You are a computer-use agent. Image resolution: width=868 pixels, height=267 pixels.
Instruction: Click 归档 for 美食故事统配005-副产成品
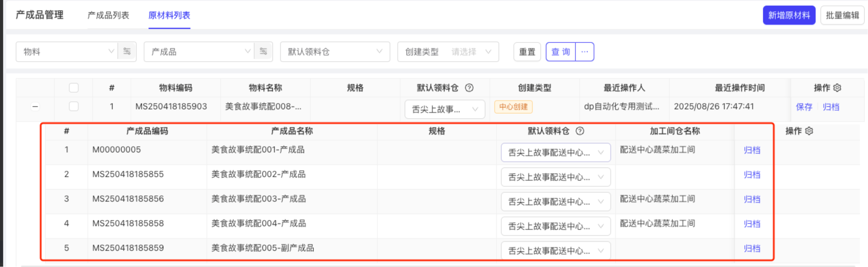tap(752, 249)
